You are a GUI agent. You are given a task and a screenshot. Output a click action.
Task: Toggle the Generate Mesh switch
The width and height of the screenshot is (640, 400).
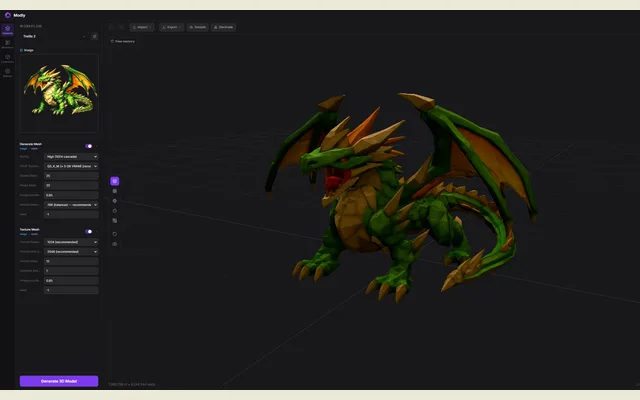click(x=89, y=146)
